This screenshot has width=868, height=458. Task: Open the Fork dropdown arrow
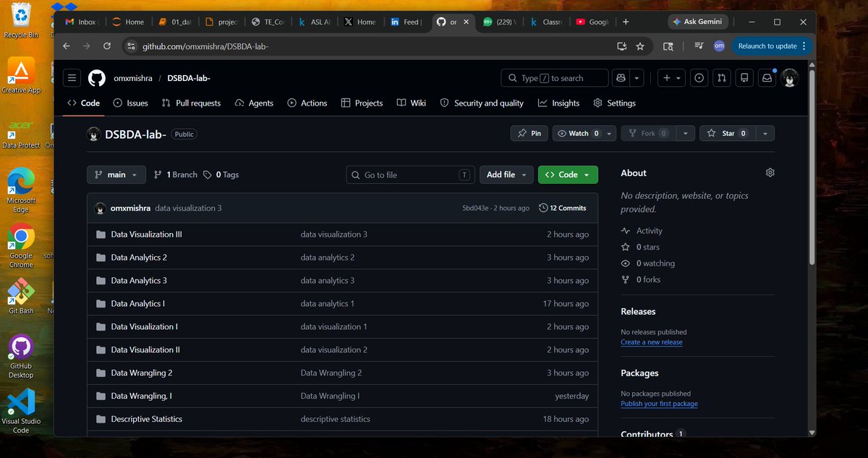[686, 133]
